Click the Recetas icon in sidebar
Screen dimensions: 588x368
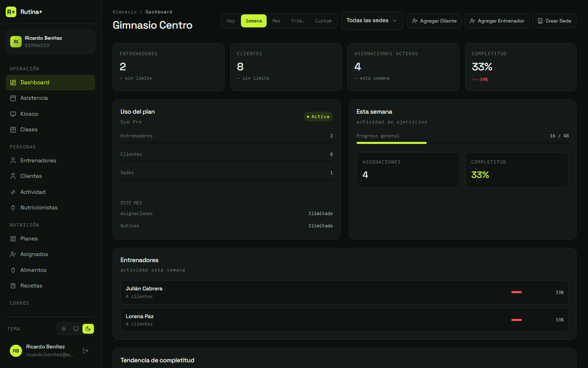pos(13,286)
